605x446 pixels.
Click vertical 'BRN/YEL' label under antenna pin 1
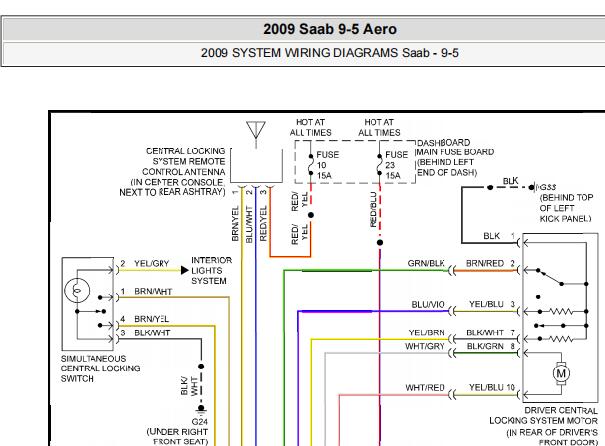coord(235,223)
